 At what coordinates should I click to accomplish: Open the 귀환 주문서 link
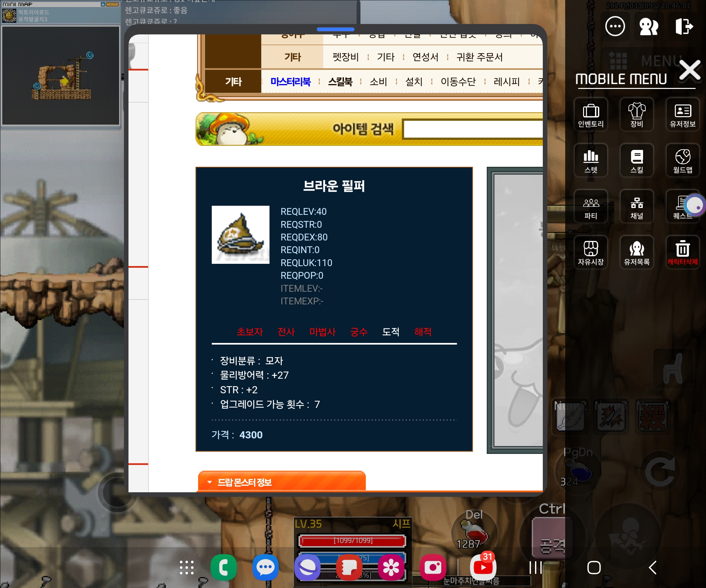pos(480,57)
